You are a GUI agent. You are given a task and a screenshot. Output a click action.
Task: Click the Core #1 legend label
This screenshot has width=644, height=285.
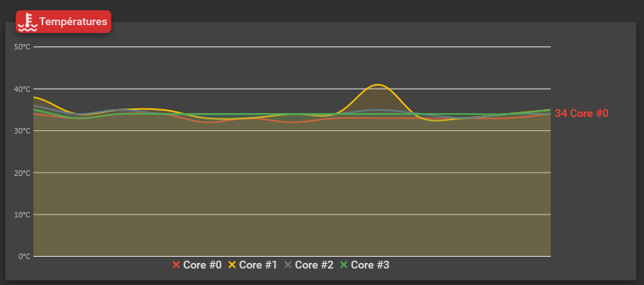click(x=258, y=265)
